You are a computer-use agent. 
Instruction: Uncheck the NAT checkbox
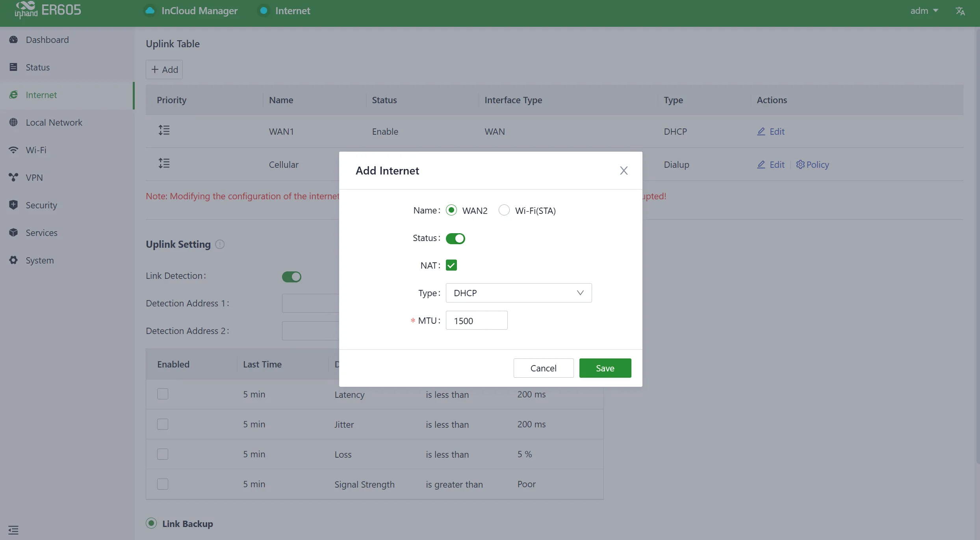(451, 265)
